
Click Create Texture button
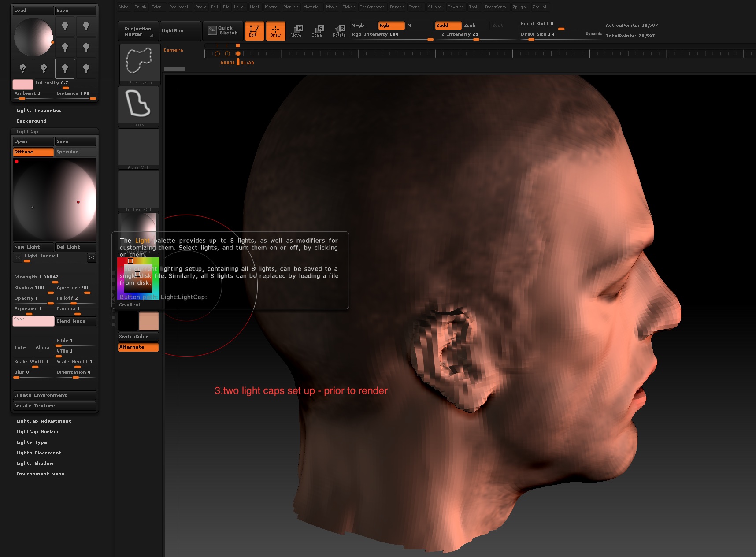[55, 406]
